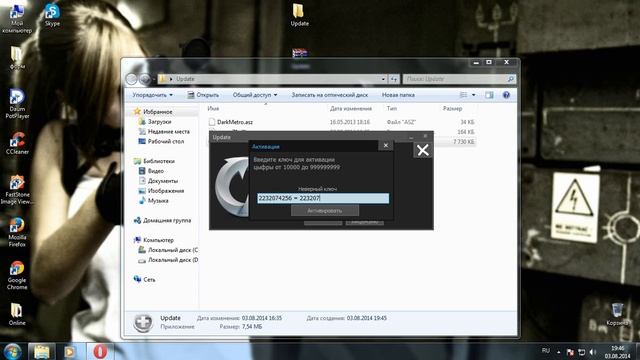640x360 pixels.
Task: Click the Update folder in address bar
Action: [x=185, y=79]
